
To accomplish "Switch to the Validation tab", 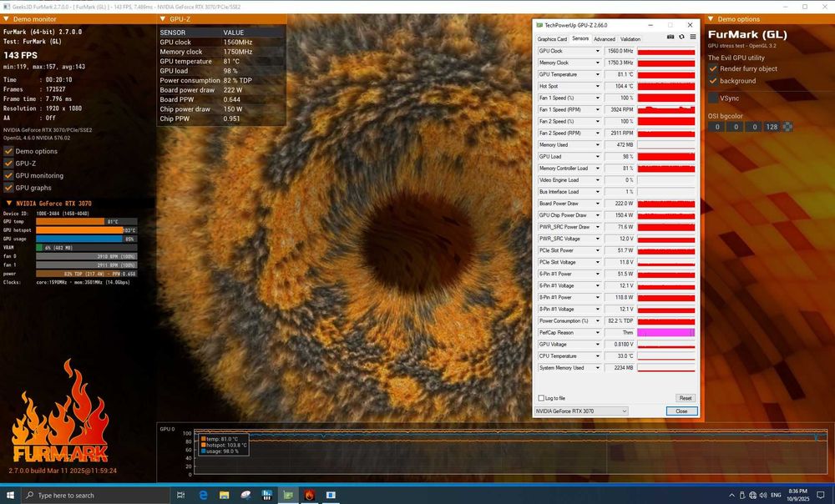I will point(630,39).
